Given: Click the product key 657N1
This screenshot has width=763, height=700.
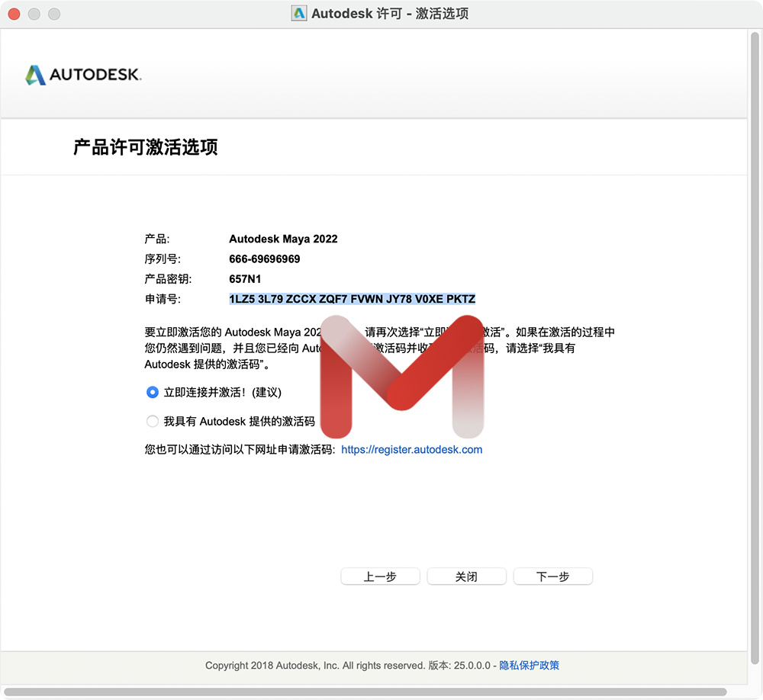Looking at the screenshot, I should pyautogui.click(x=245, y=279).
